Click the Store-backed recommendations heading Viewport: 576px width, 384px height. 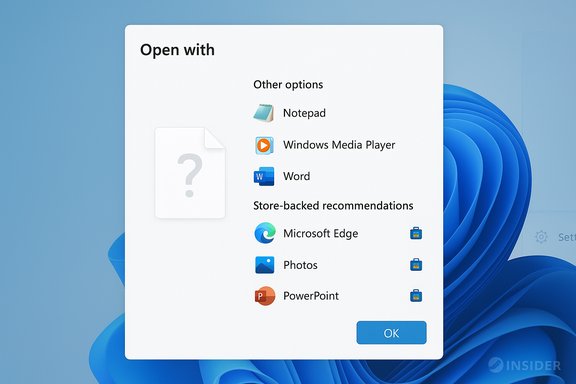pos(333,206)
